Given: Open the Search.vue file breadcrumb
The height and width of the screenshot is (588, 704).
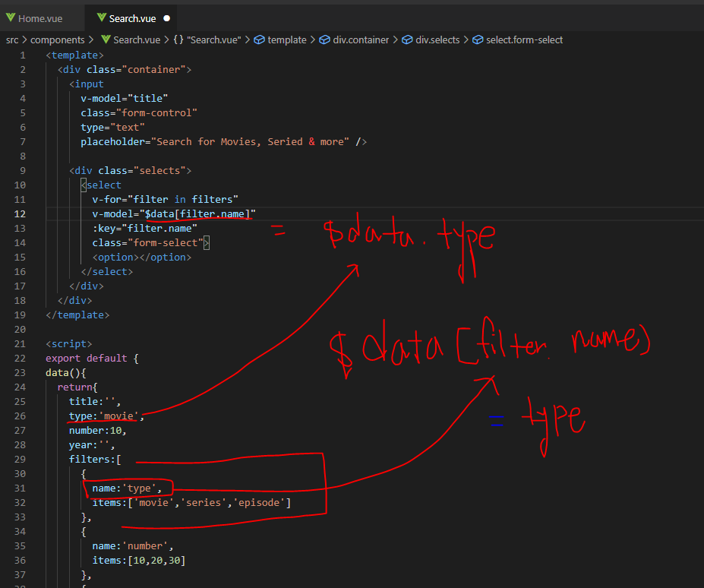Looking at the screenshot, I should click(137, 40).
